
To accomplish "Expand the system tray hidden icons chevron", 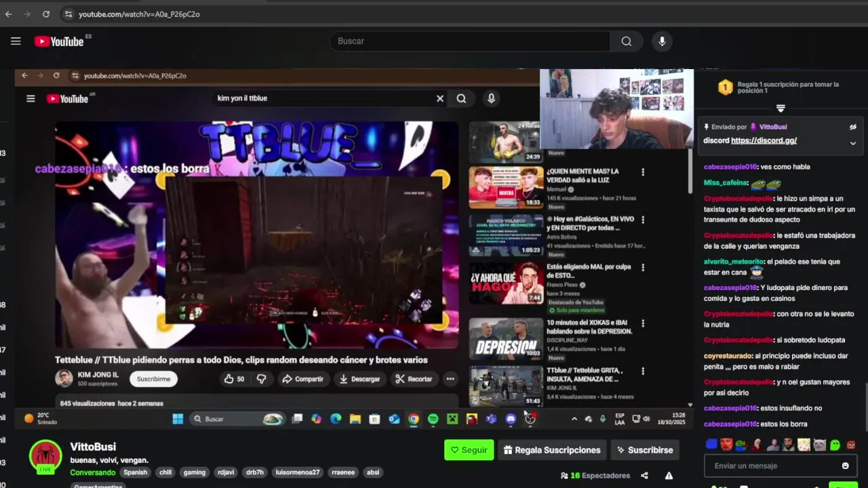I will tap(574, 419).
